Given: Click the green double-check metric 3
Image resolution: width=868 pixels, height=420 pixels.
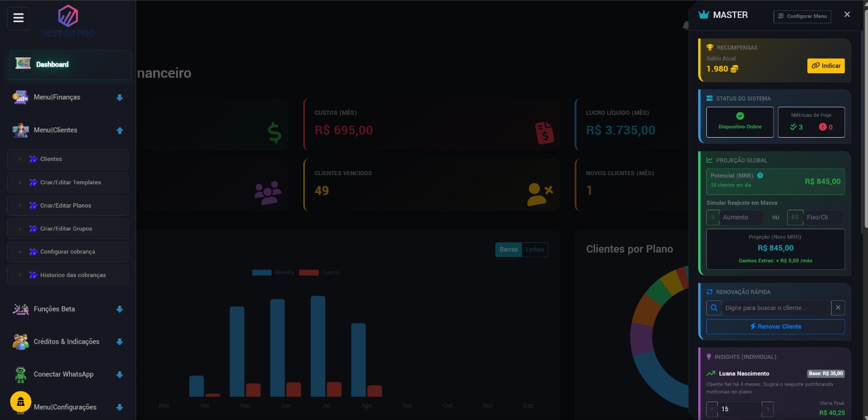Looking at the screenshot, I should pos(796,127).
